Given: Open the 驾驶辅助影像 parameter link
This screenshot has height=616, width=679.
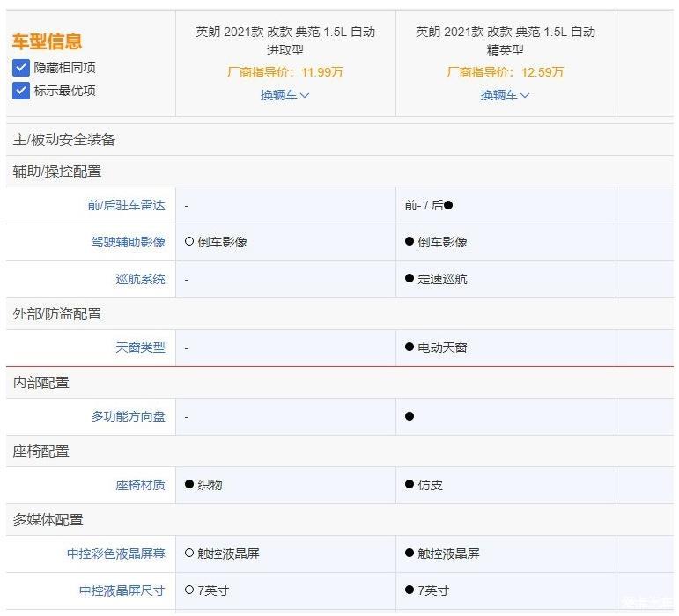Looking at the screenshot, I should point(129,242).
